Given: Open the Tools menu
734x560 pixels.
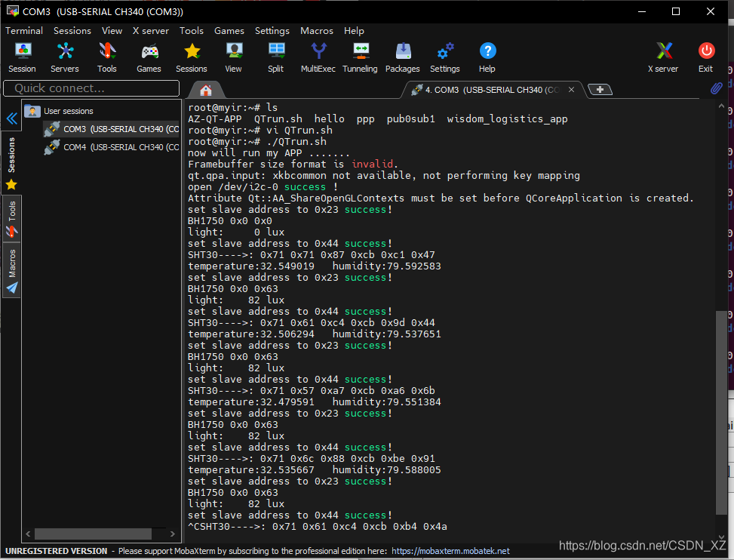Looking at the screenshot, I should point(192,31).
